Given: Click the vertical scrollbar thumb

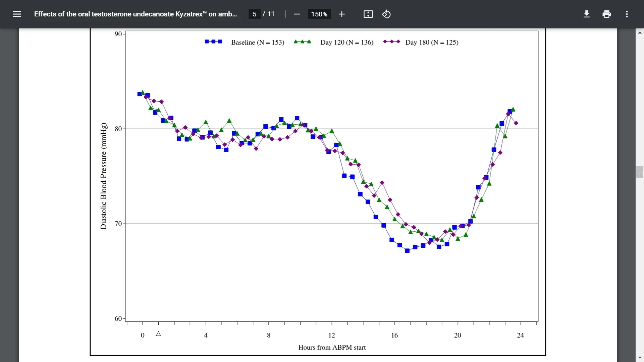Looking at the screenshot, I should click(x=640, y=172).
